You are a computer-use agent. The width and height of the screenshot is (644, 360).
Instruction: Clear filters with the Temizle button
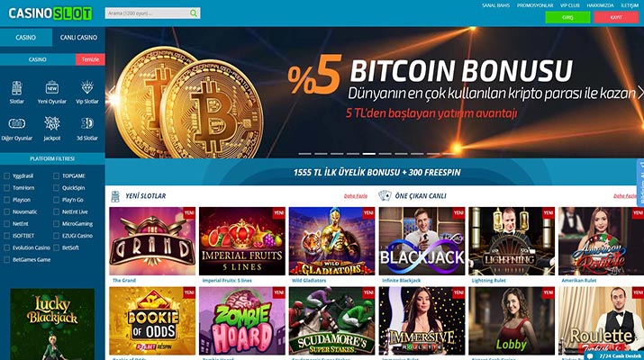click(x=90, y=59)
